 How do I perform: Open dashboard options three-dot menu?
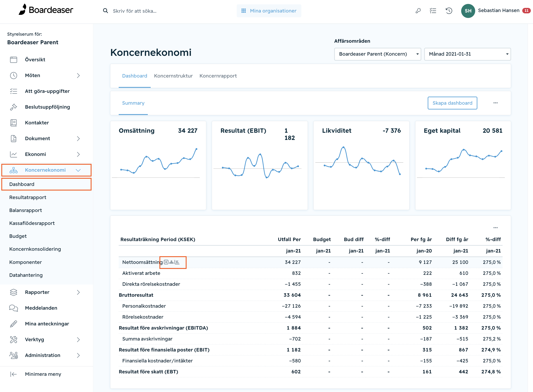pyautogui.click(x=495, y=103)
